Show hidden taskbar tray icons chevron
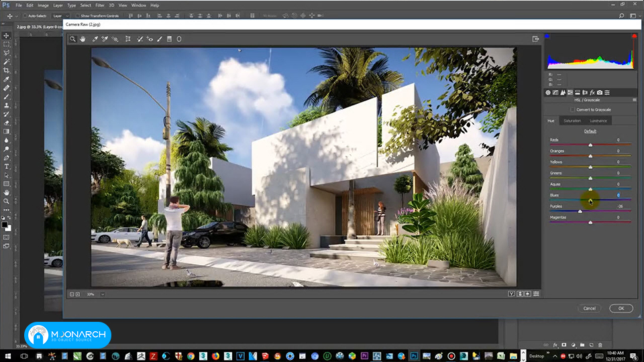 click(x=555, y=356)
